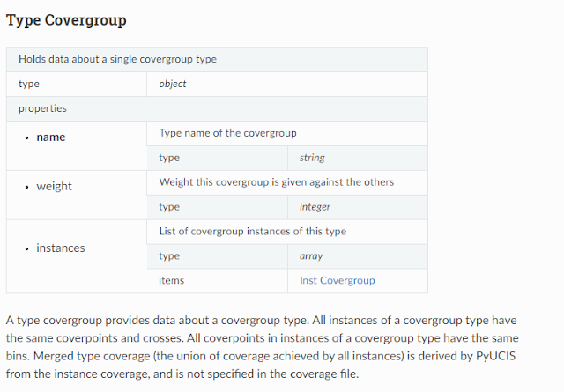Click the 'items' label cell
Screen dimensions: 564x392
click(171, 280)
